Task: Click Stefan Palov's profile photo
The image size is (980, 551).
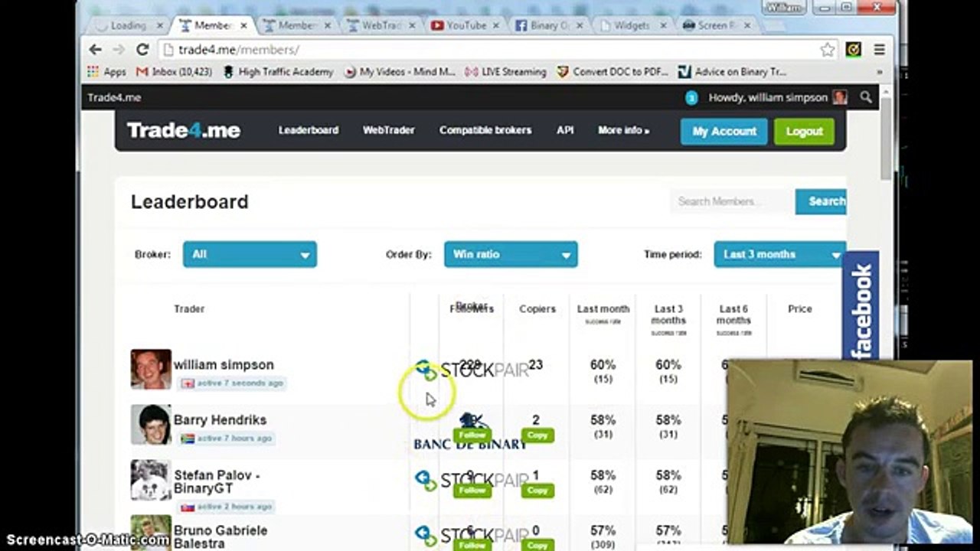Action: pos(151,480)
